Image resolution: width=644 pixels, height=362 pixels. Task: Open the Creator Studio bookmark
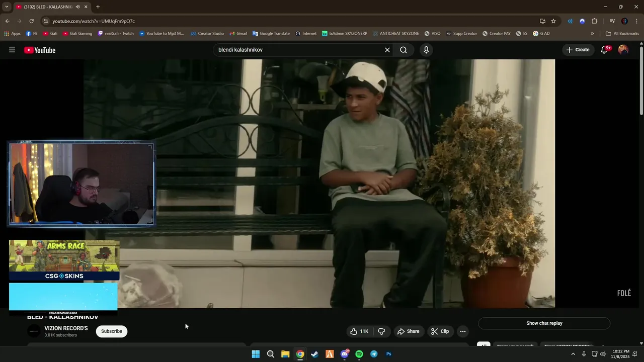click(207, 34)
